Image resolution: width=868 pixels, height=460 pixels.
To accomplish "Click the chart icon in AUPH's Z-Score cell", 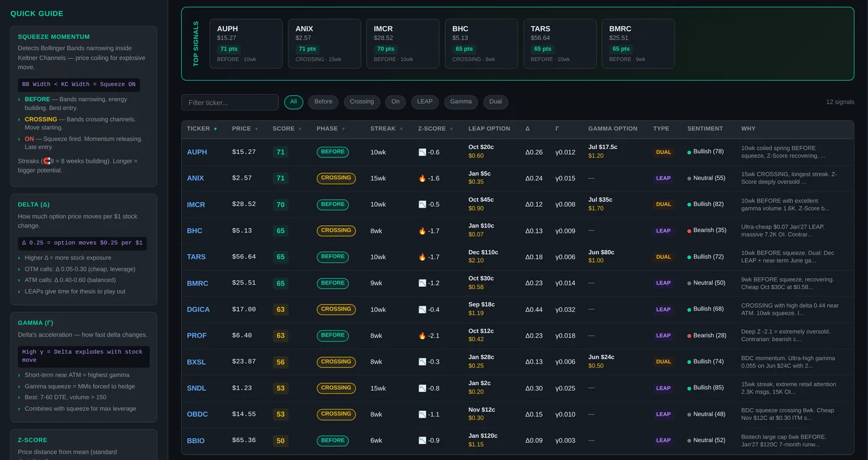I will click(422, 152).
